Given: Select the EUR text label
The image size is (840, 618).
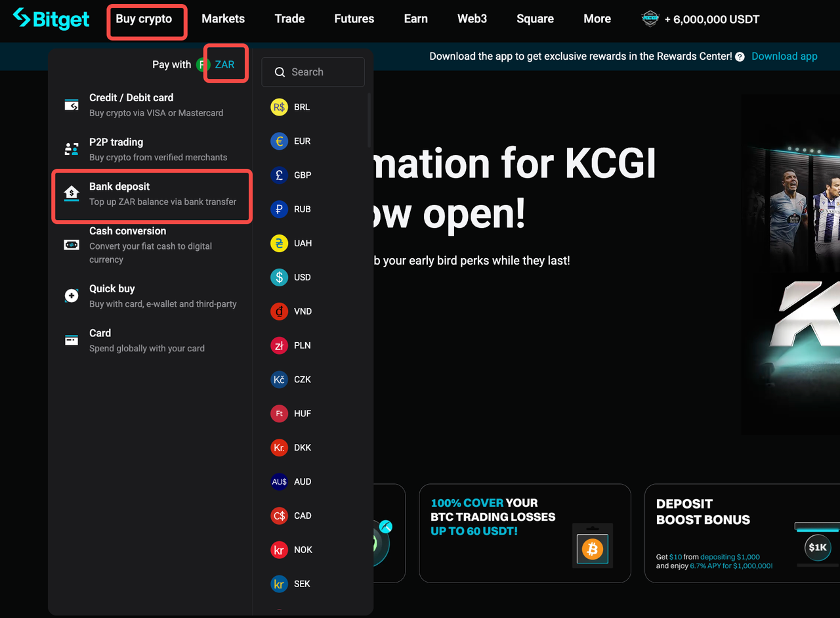Looking at the screenshot, I should click(x=303, y=141).
